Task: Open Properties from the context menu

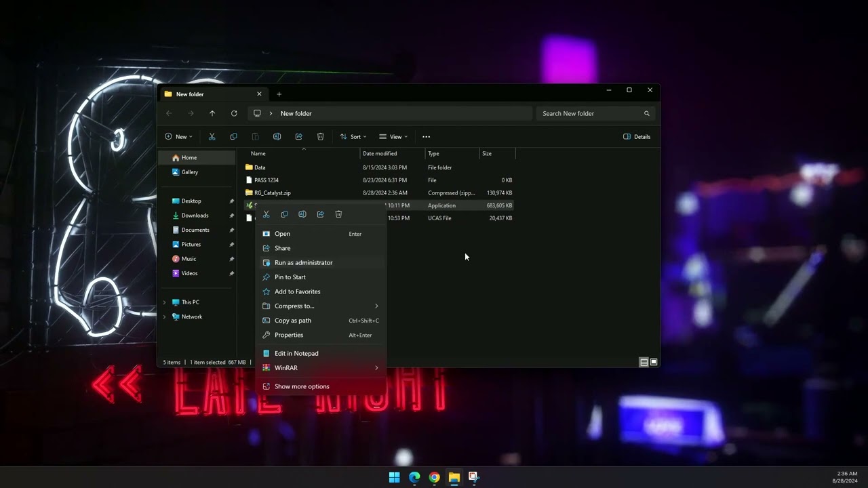Action: pyautogui.click(x=321, y=335)
